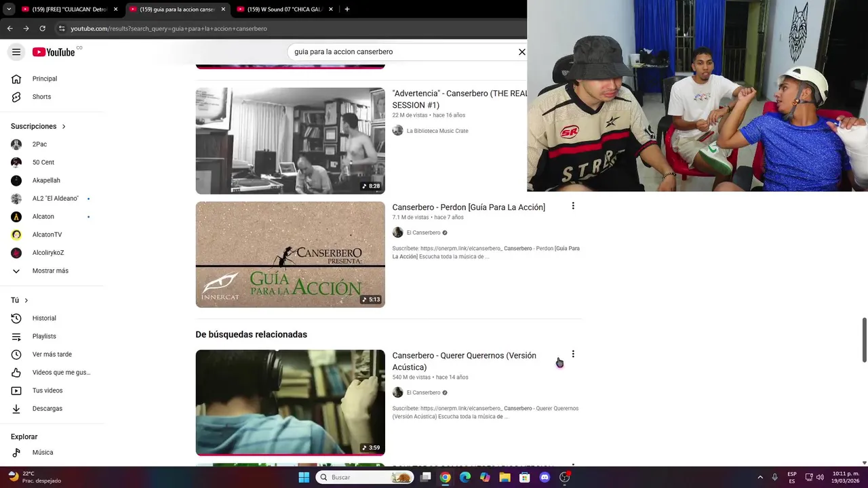Open Microsoft Store from taskbar
Screen dimensions: 868x488
coord(524,477)
